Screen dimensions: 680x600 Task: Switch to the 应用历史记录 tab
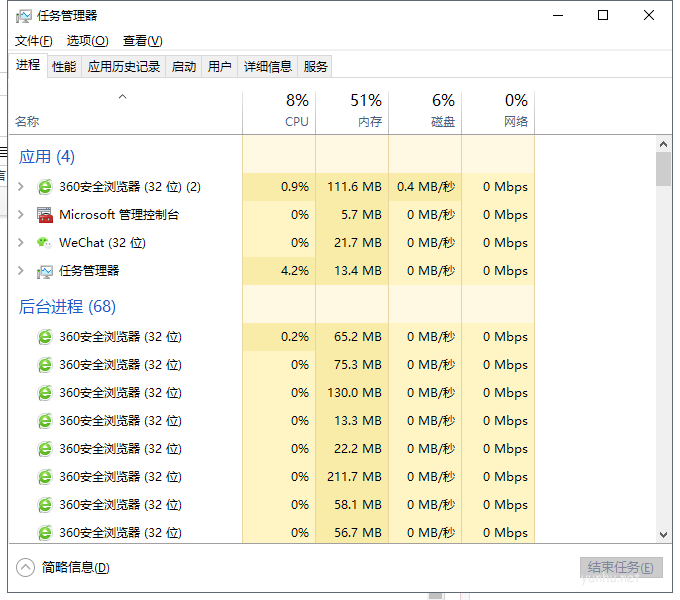(124, 67)
